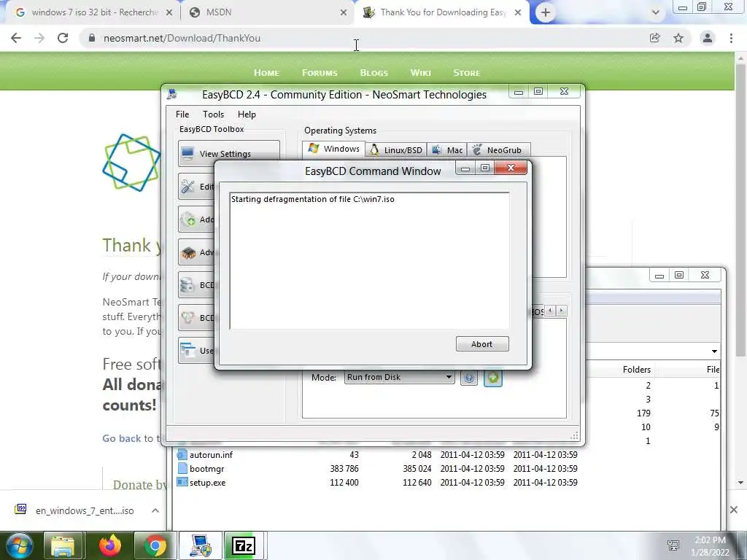Click the Advanced Settings chip icon
The width and height of the screenshot is (747, 560).
187,252
